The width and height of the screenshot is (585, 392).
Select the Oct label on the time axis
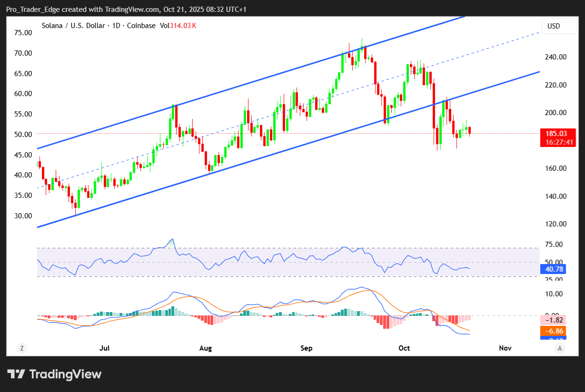point(404,348)
